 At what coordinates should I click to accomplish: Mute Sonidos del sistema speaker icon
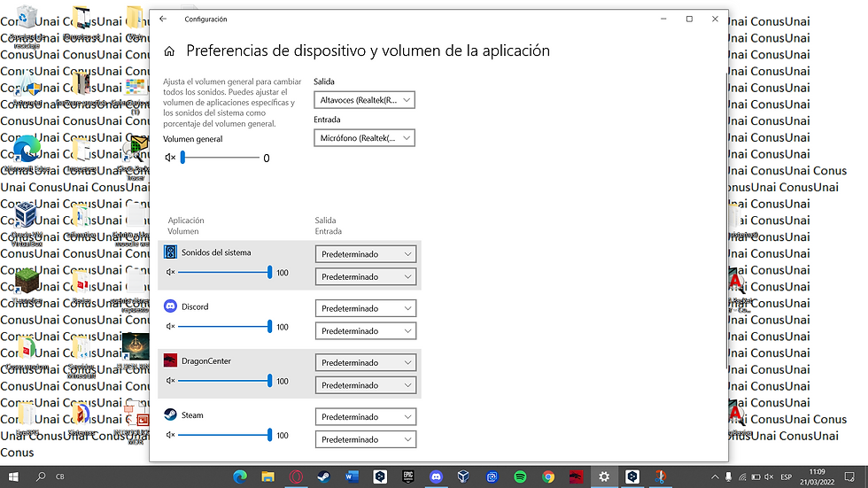pos(170,272)
